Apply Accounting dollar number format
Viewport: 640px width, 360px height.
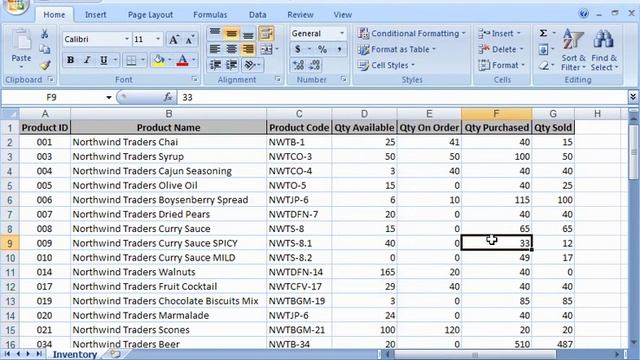click(298, 49)
